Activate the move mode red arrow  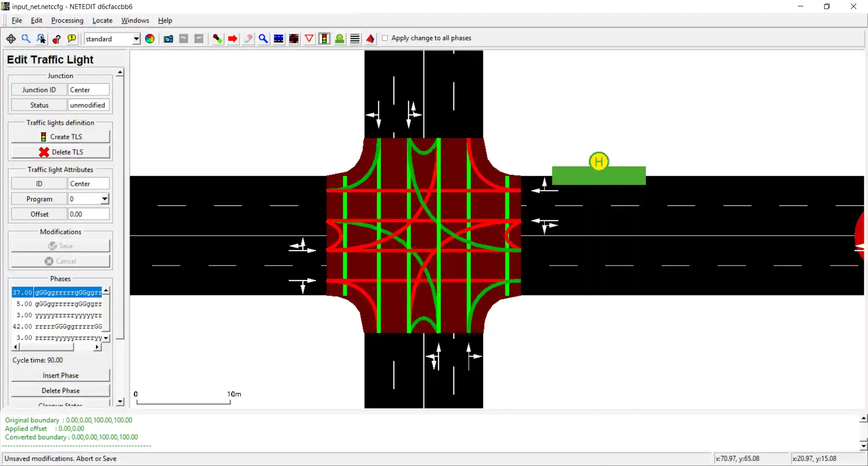click(x=233, y=39)
